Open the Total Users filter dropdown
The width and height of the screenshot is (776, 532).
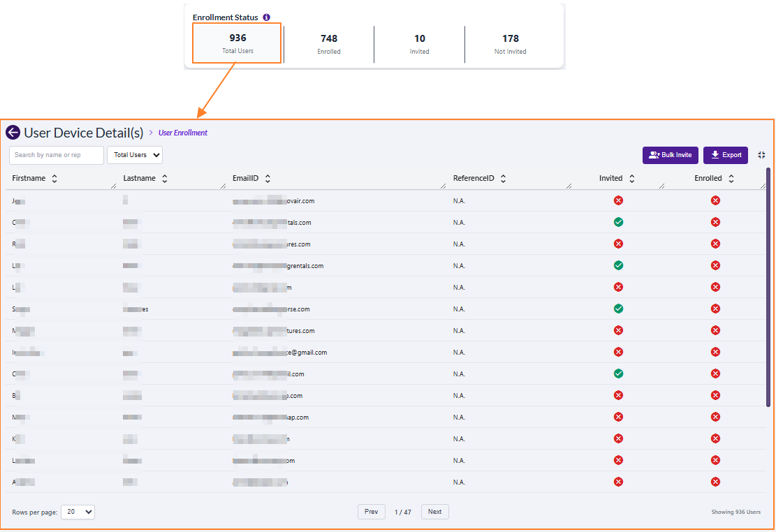pyautogui.click(x=135, y=155)
